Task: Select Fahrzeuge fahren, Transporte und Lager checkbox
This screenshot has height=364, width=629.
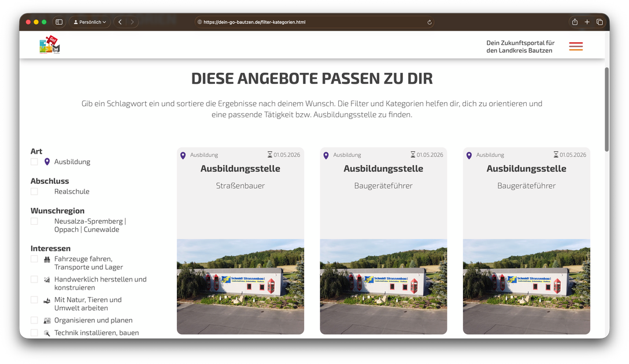Action: pyautogui.click(x=34, y=259)
